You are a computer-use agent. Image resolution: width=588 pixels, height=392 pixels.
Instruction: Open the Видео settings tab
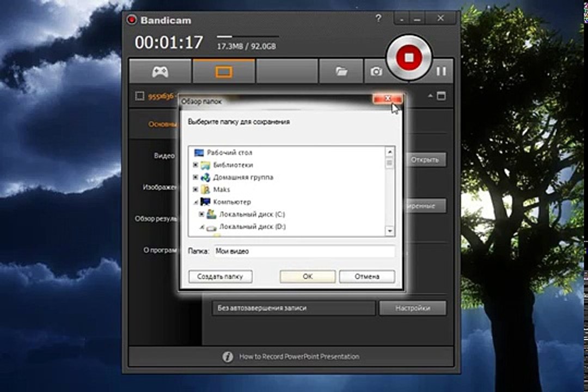point(164,155)
